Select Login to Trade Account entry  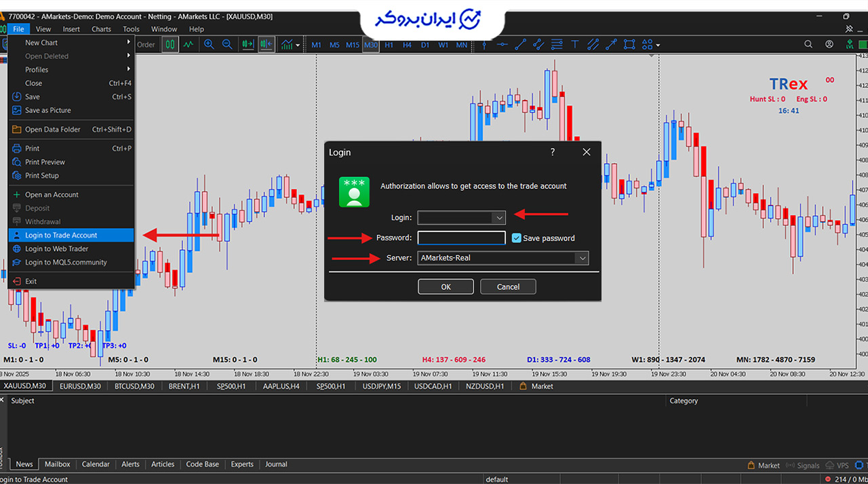click(71, 236)
